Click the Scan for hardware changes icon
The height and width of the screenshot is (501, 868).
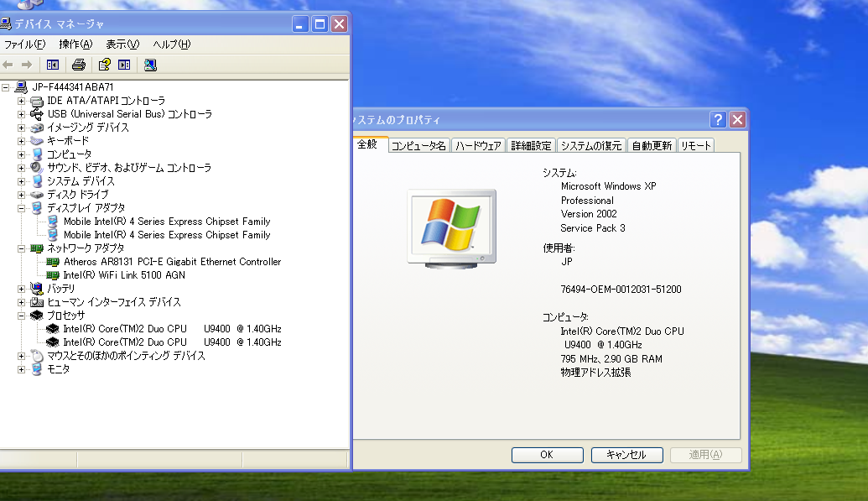150,65
